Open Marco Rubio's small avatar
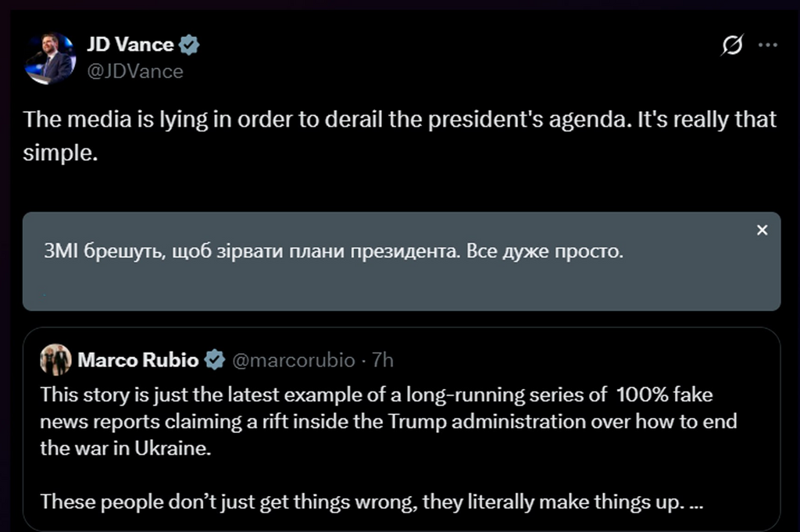This screenshot has width=800, height=532. [x=55, y=360]
